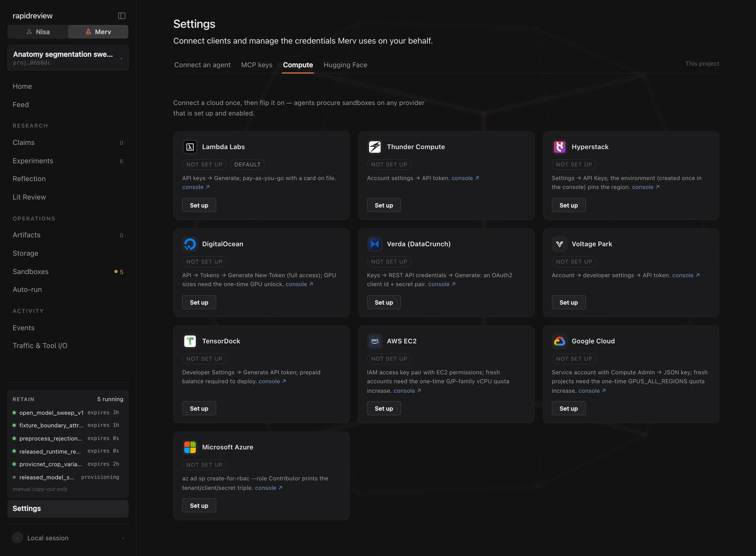Open the Connect an agent tab
The width and height of the screenshot is (756, 556).
click(x=202, y=65)
